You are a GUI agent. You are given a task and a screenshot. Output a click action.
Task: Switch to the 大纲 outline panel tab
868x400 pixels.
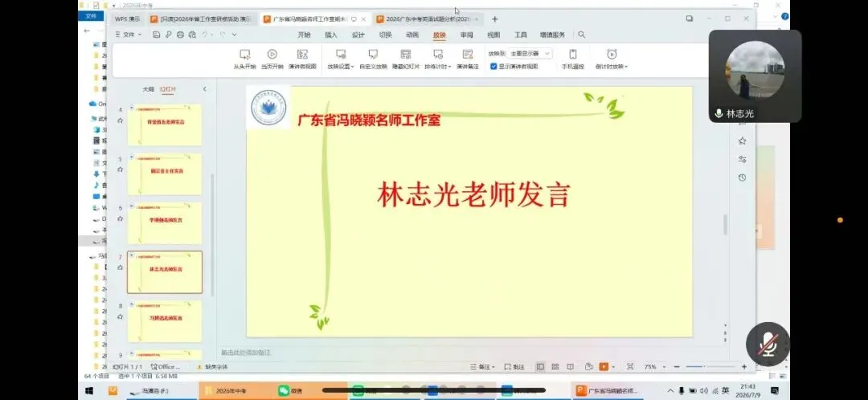click(x=149, y=89)
